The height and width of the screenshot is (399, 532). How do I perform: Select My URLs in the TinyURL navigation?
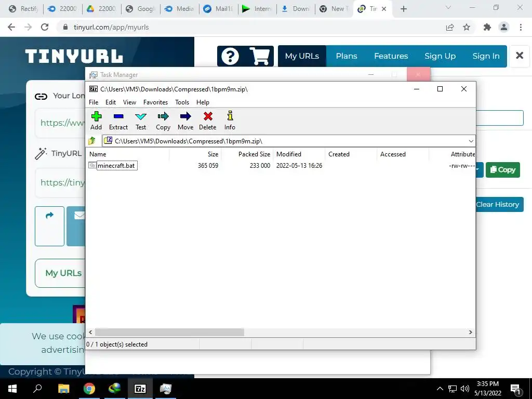click(302, 56)
